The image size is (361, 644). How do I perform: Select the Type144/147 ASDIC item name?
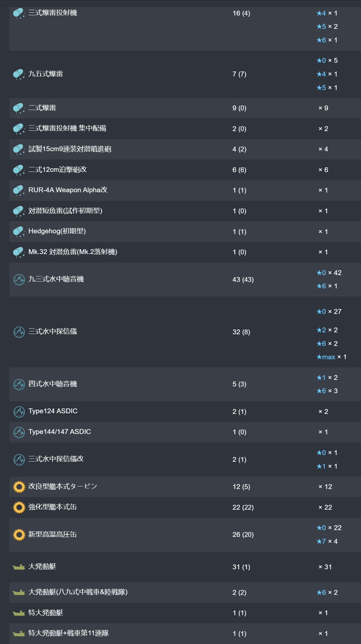pyautogui.click(x=60, y=432)
